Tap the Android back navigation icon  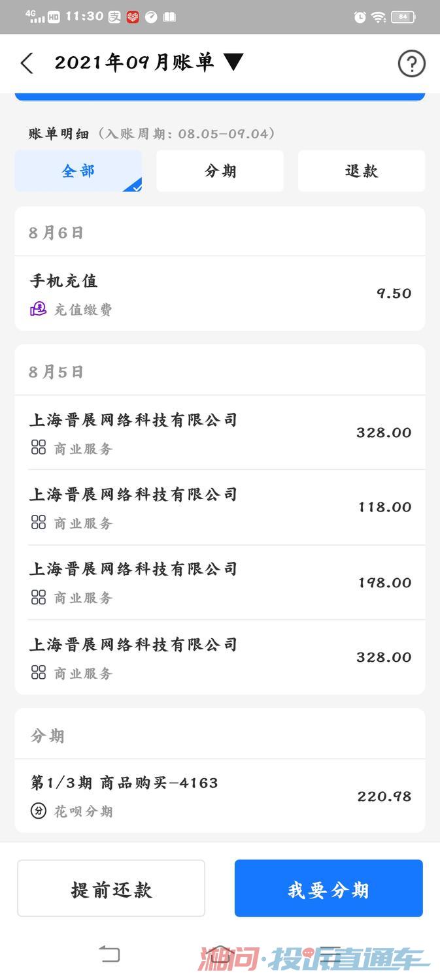point(110,955)
